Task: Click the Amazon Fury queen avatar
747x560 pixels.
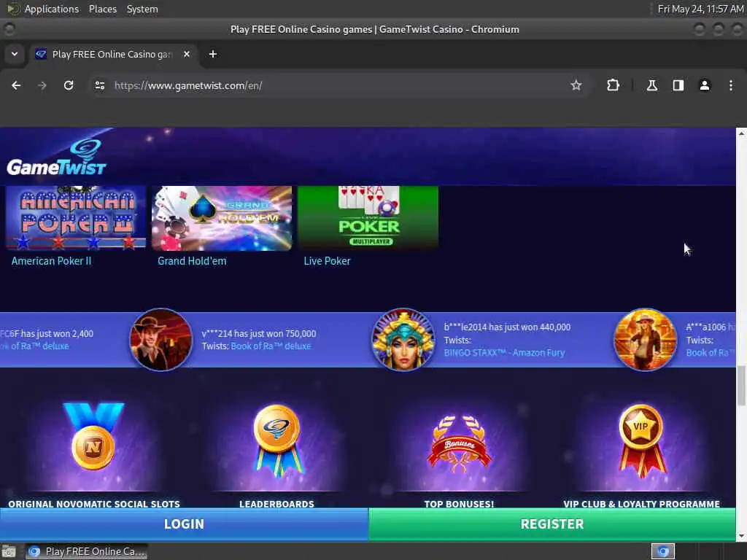Action: pos(403,340)
